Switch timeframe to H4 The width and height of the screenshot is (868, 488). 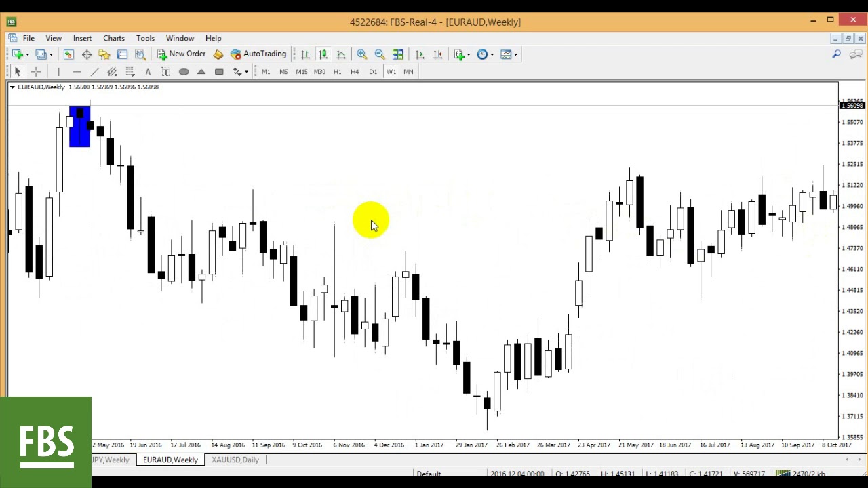355,72
